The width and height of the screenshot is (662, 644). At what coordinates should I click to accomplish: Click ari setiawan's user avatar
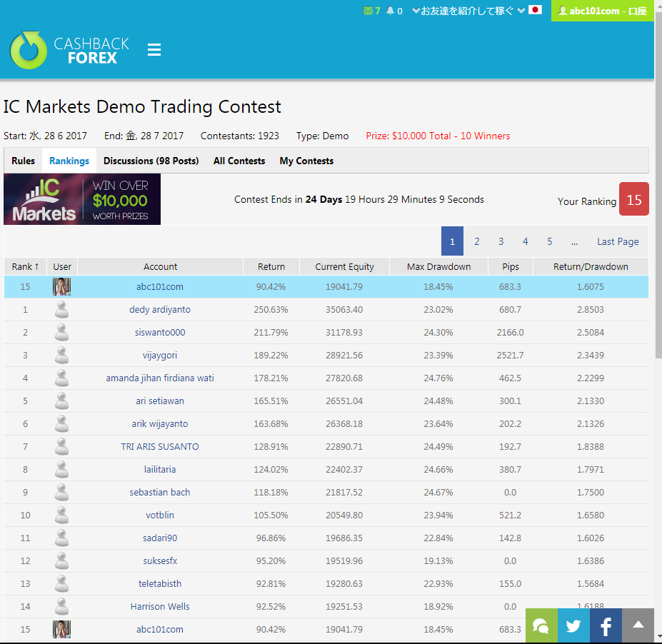(61, 401)
